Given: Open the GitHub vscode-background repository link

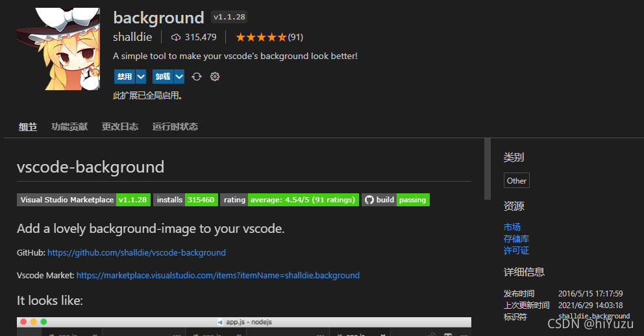Looking at the screenshot, I should pyautogui.click(x=136, y=253).
